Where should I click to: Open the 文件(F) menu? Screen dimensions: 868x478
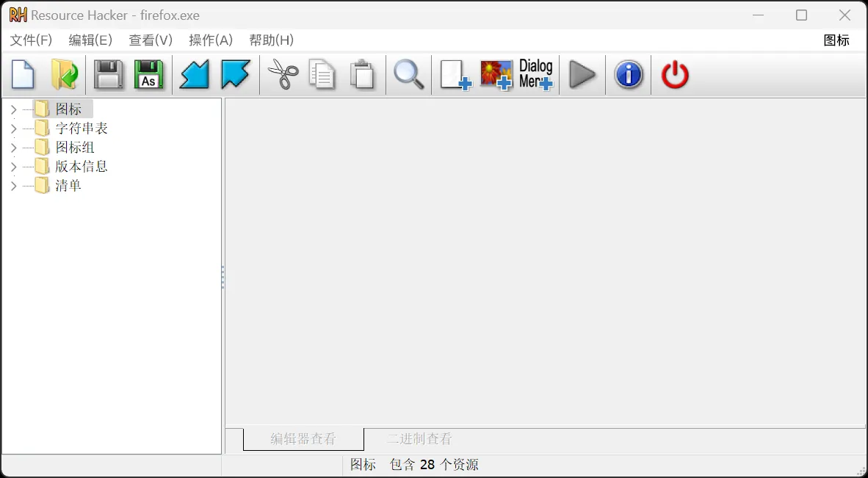coord(31,40)
